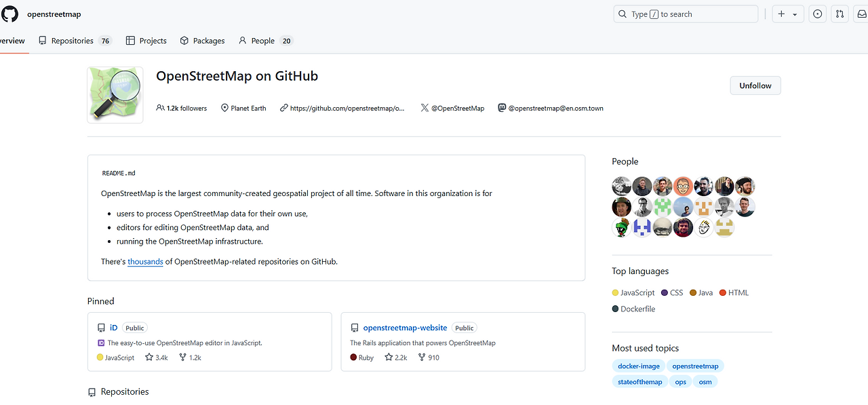This screenshot has width=868, height=405.
Task: Switch to the People tab
Action: 265,41
